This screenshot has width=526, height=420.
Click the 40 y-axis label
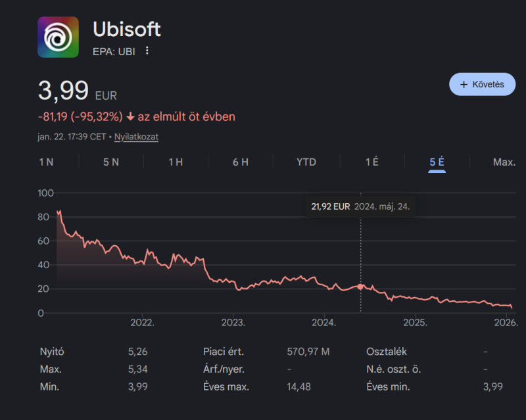pos(43,265)
